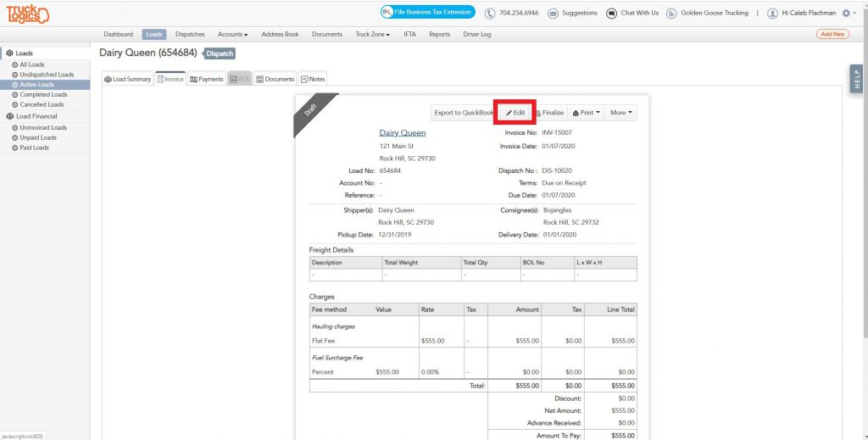Open the dropdown arrow next to settings gear
The image size is (868, 440).
tap(854, 14)
